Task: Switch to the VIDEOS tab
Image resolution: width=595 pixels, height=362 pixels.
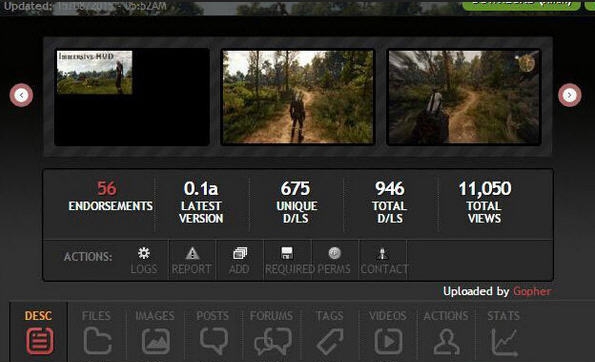Action: (387, 332)
